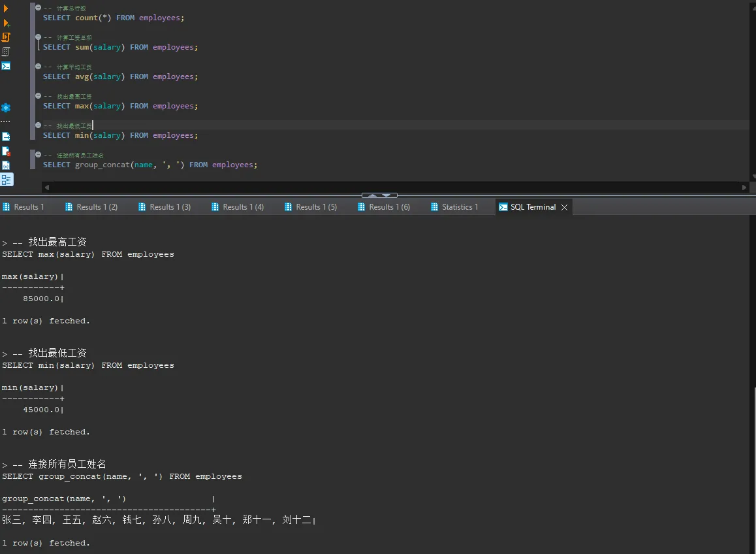Open the Statistics 1 tab
This screenshot has width=756, height=554.
(456, 207)
